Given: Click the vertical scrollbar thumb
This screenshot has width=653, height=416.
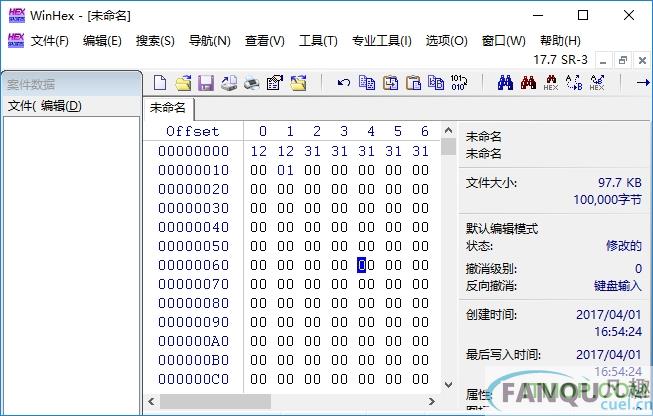Looking at the screenshot, I should [x=449, y=147].
